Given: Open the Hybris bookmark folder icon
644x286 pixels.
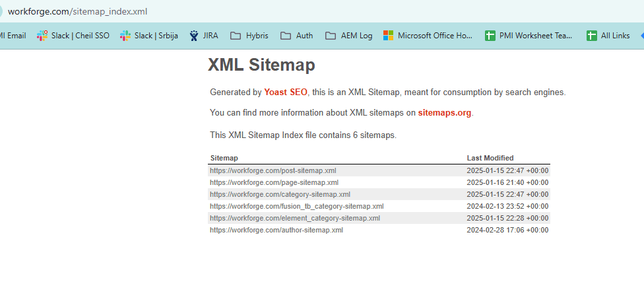Looking at the screenshot, I should pyautogui.click(x=236, y=36).
